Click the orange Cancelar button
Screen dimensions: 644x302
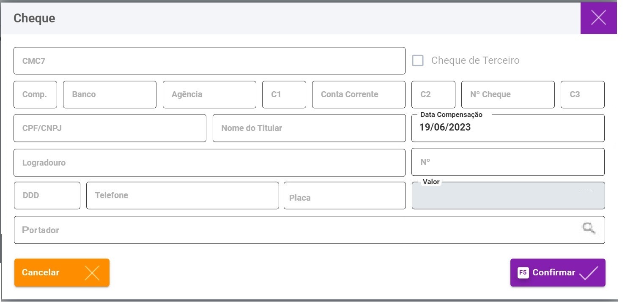pos(62,272)
